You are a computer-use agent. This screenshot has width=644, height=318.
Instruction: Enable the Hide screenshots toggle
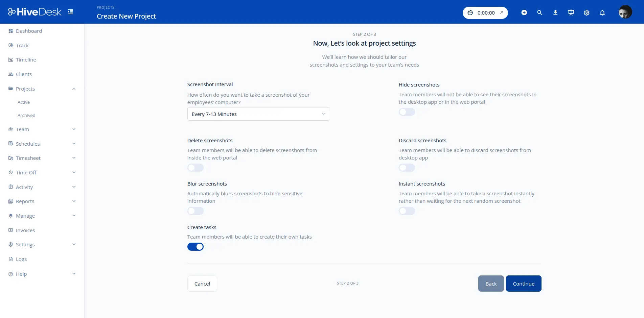coord(407,112)
